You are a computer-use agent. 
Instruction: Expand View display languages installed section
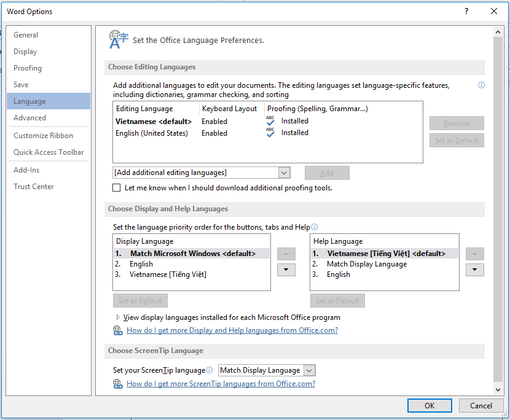coord(118,317)
